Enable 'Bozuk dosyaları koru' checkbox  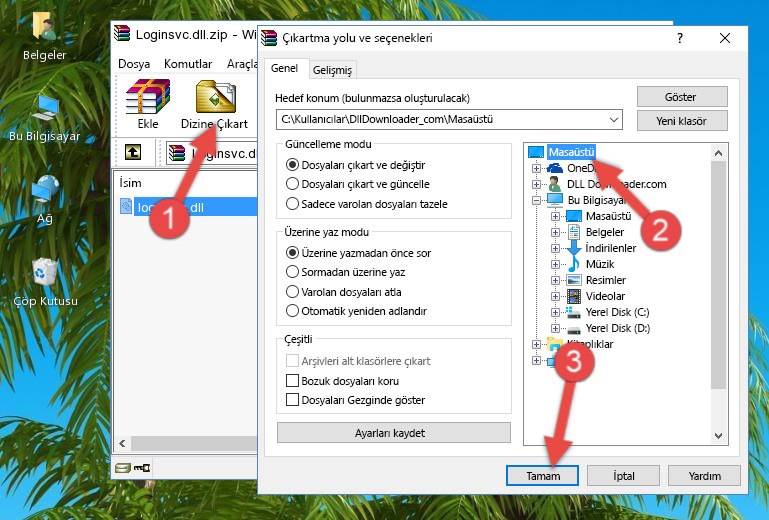pyautogui.click(x=293, y=381)
